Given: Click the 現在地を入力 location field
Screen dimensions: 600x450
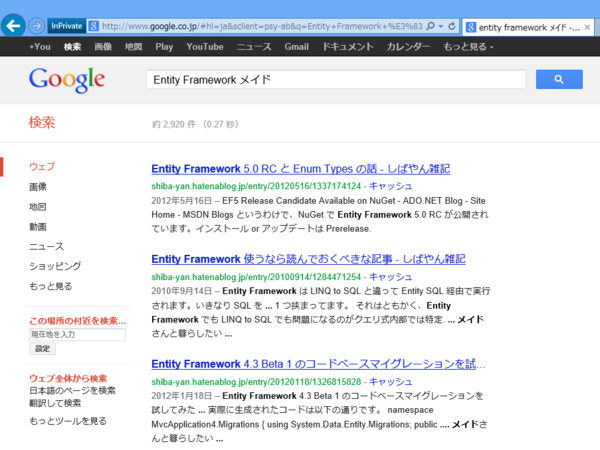Looking at the screenshot, I should pyautogui.click(x=77, y=334).
